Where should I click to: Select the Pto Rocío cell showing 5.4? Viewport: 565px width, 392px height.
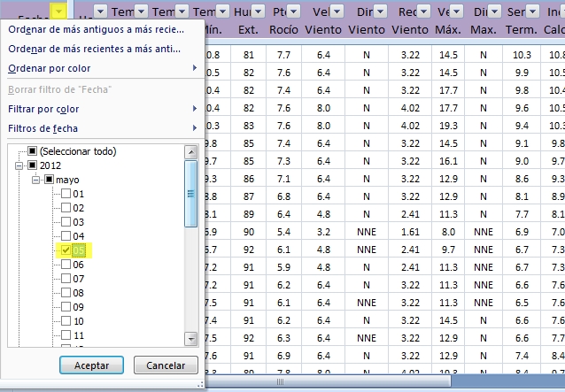[284, 232]
